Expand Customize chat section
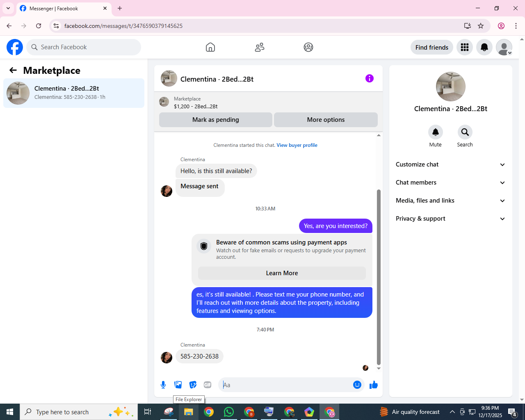Viewport: 525px width, 420px height. tap(451, 164)
